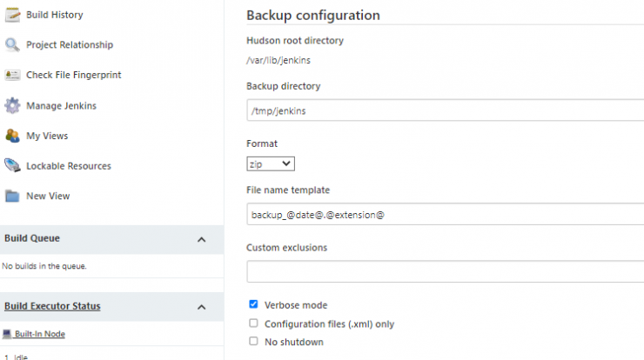Click the Lockable Resources drive icon

pyautogui.click(x=12, y=166)
